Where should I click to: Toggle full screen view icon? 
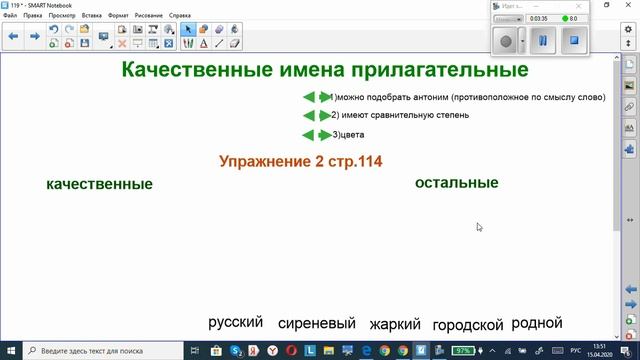169,43
